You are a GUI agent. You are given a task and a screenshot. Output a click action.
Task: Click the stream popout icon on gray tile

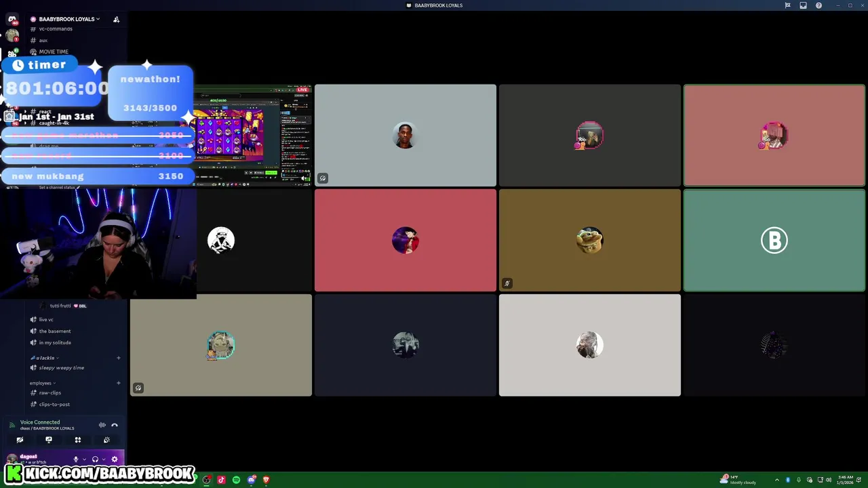click(x=323, y=178)
